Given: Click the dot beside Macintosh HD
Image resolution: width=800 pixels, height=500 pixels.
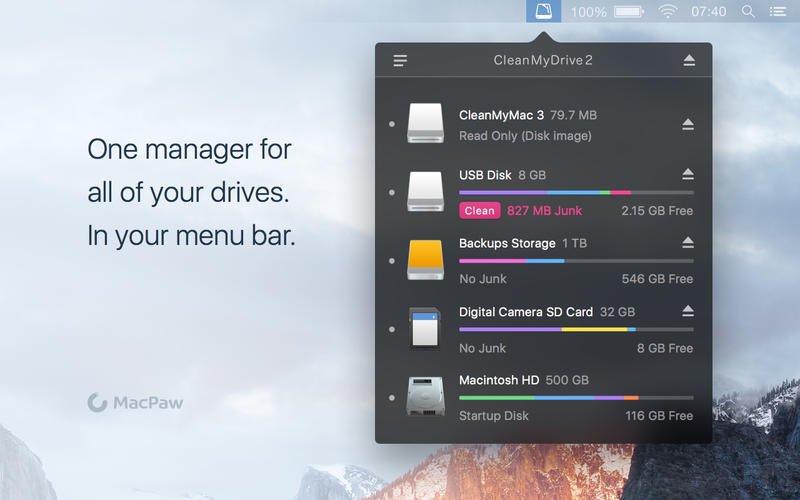Looking at the screenshot, I should (x=392, y=397).
